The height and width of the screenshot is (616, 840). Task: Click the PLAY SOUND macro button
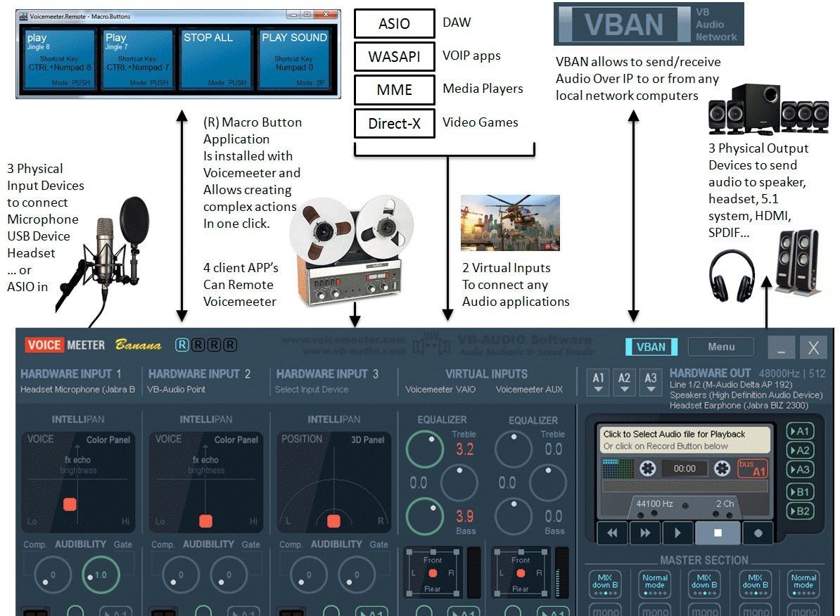293,59
